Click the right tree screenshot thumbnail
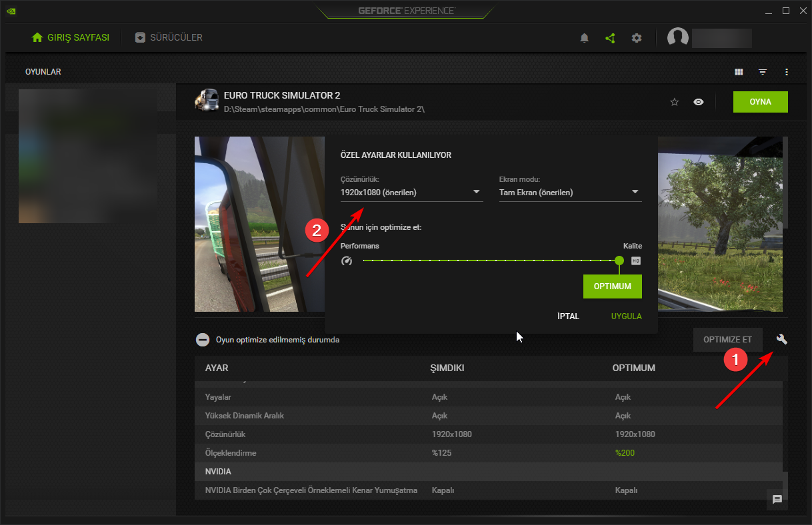This screenshot has width=812, height=525. (x=720, y=225)
